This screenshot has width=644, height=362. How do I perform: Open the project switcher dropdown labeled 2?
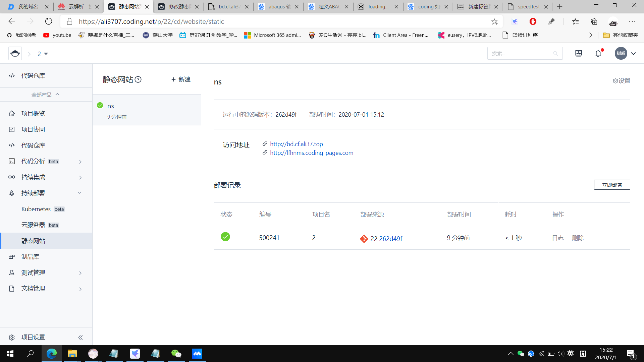[43, 54]
